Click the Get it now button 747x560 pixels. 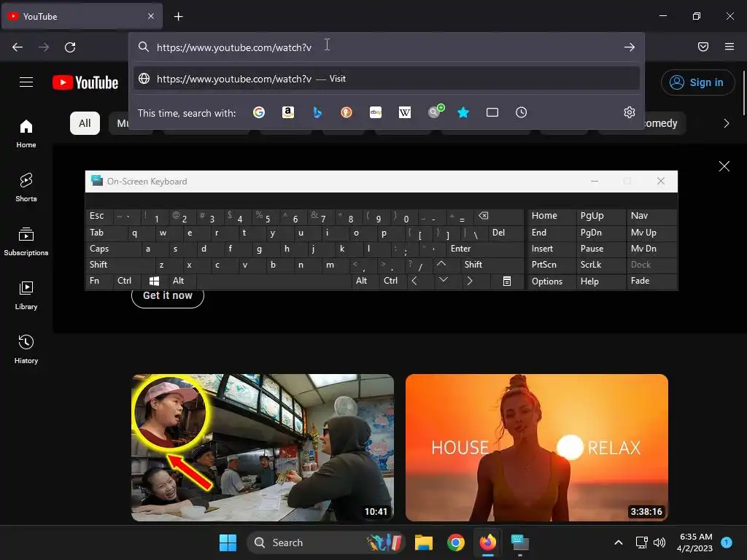[168, 296]
